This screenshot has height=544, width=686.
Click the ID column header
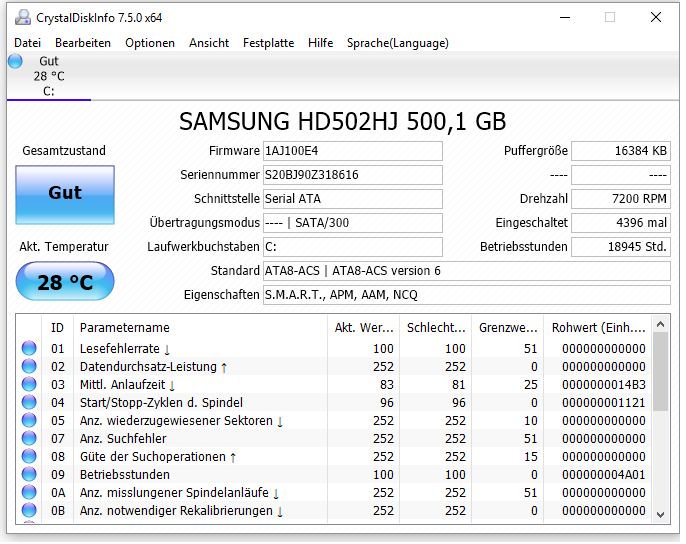click(57, 328)
